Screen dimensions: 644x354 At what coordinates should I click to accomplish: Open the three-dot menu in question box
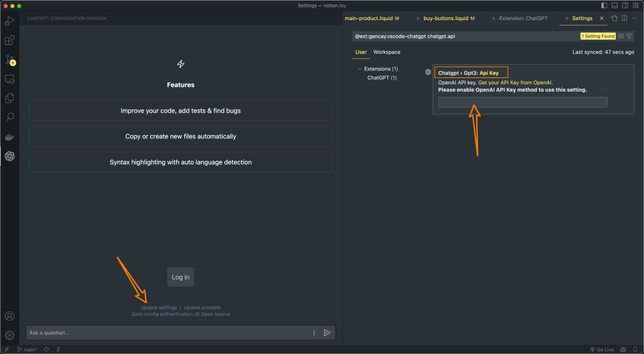(314, 333)
